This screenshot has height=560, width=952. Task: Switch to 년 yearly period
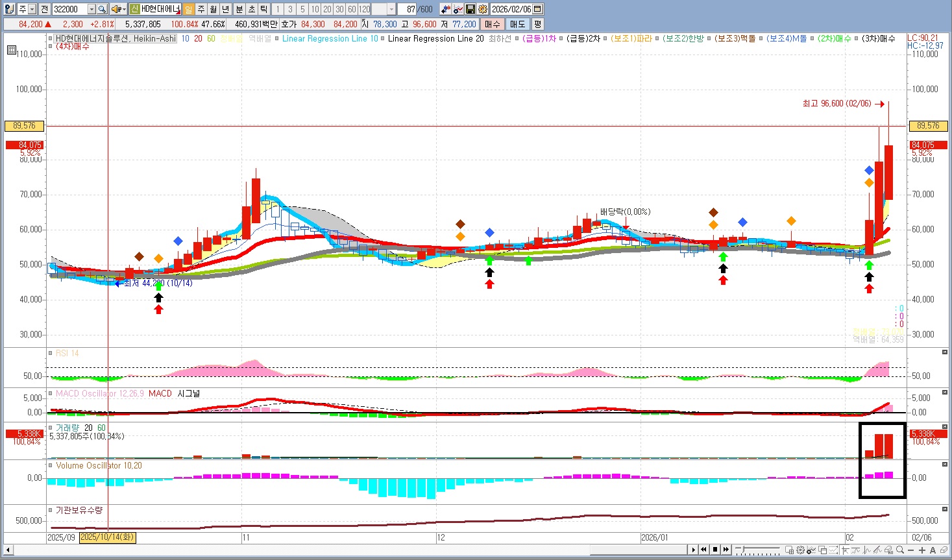point(225,9)
